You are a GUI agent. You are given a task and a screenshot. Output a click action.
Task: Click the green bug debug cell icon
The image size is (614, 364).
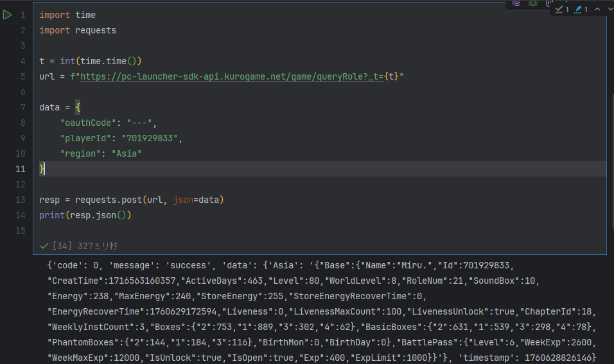pyautogui.click(x=533, y=3)
